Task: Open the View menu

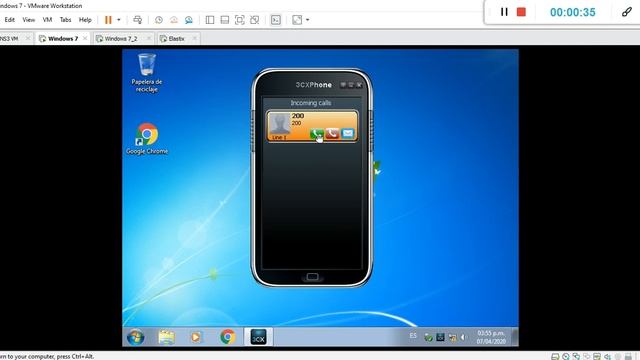Action: coord(29,20)
